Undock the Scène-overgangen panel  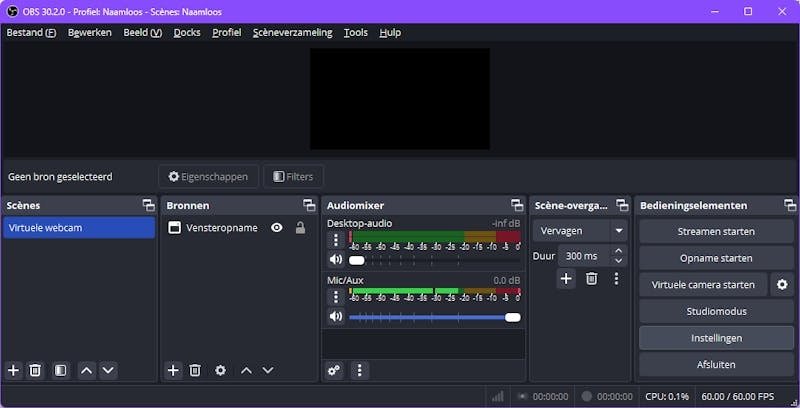pos(622,205)
